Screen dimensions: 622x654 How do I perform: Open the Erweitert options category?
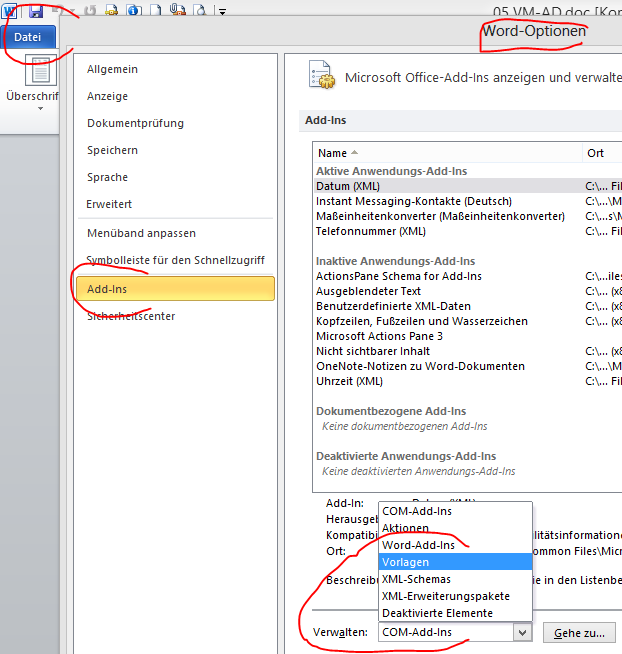[109, 204]
